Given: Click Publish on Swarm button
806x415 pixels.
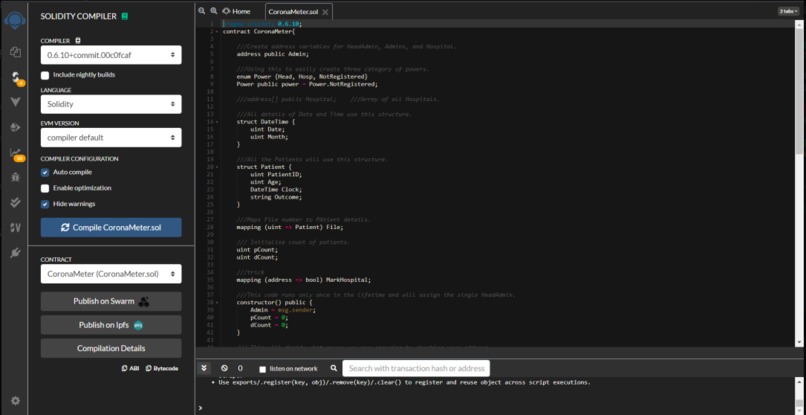Looking at the screenshot, I should click(x=111, y=301).
